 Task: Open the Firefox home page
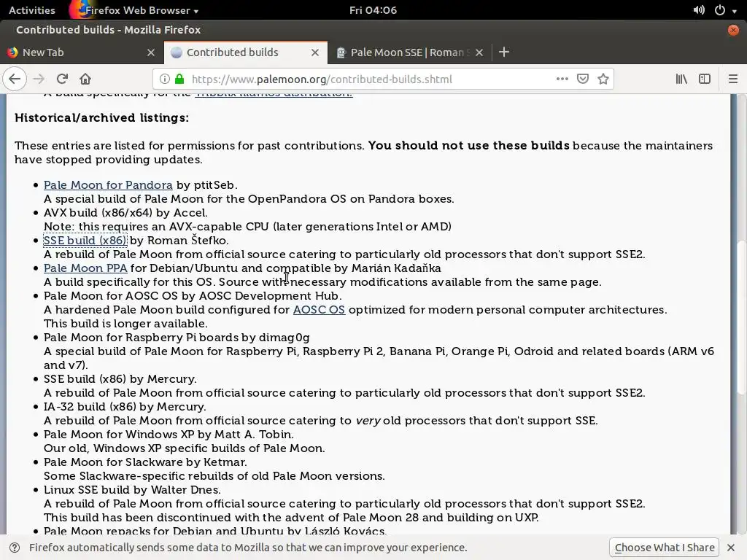[85, 79]
